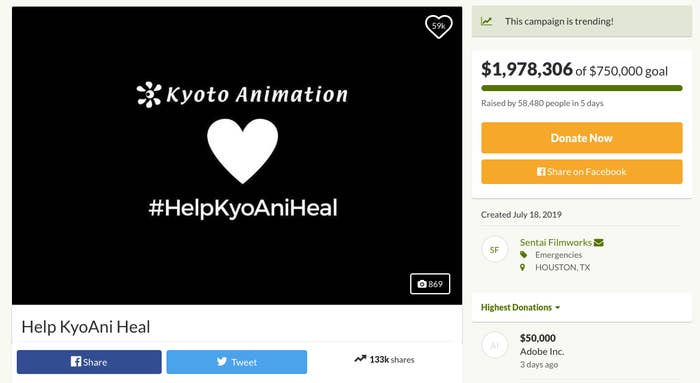Click the shares arrow icon near 133k
Image resolution: width=700 pixels, height=383 pixels.
click(360, 359)
